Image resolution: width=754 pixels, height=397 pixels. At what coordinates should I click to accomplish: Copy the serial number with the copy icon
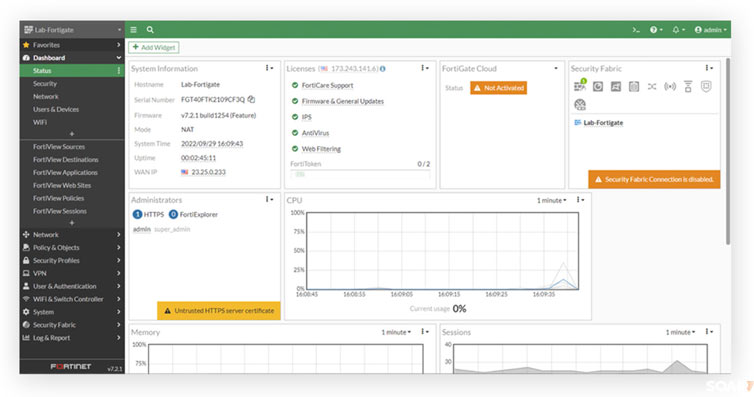click(251, 99)
